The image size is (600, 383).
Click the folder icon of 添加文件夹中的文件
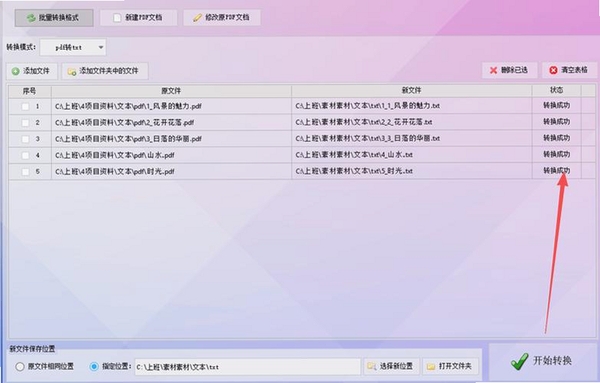72,72
